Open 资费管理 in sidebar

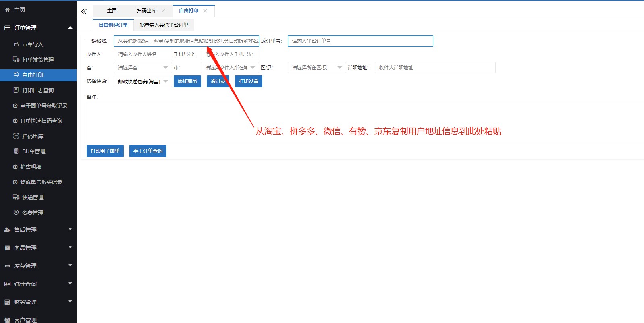(32, 213)
